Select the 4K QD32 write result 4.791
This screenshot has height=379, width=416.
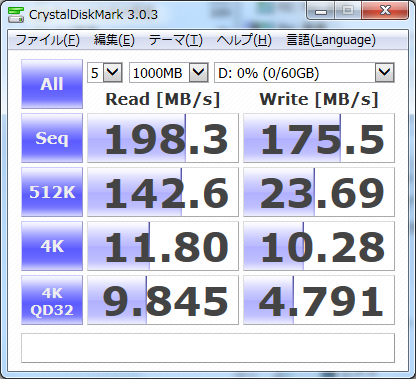pos(319,300)
